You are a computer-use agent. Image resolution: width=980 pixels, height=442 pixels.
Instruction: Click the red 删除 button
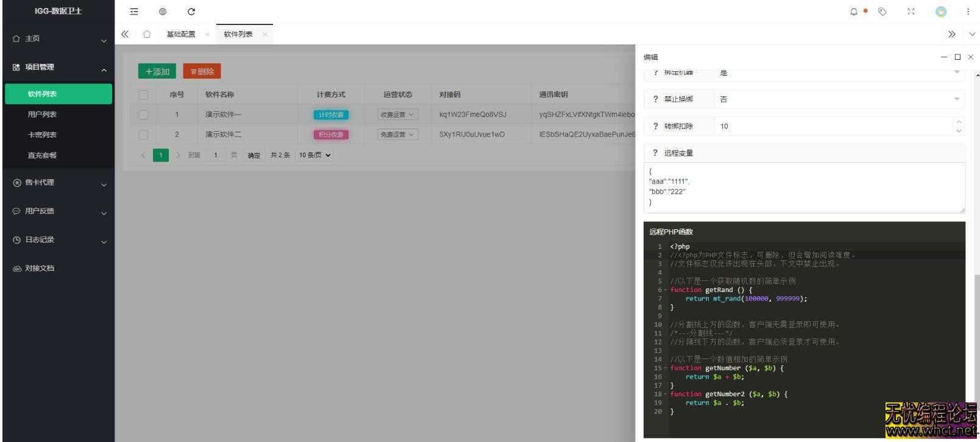point(202,71)
